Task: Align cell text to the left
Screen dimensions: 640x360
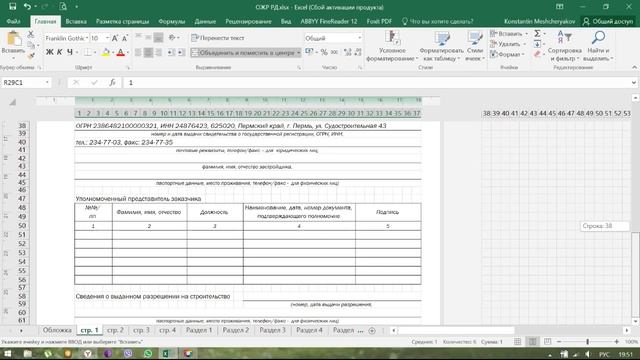Action: (138, 52)
